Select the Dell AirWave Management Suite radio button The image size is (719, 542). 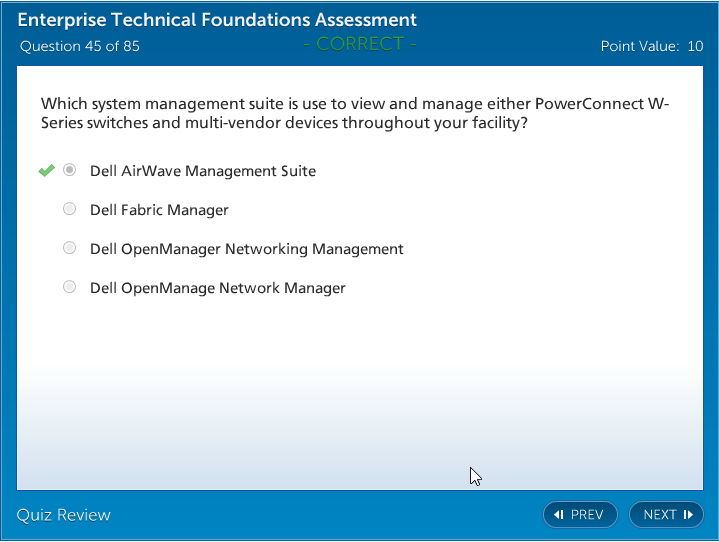pyautogui.click(x=69, y=170)
